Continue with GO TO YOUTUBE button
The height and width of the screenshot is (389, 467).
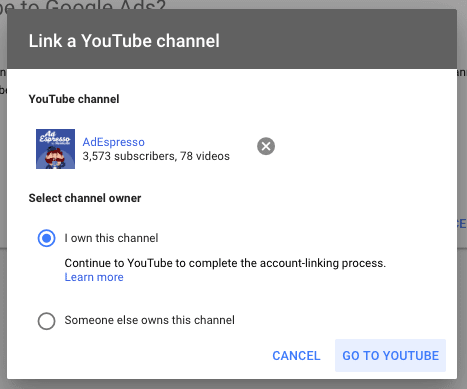390,355
